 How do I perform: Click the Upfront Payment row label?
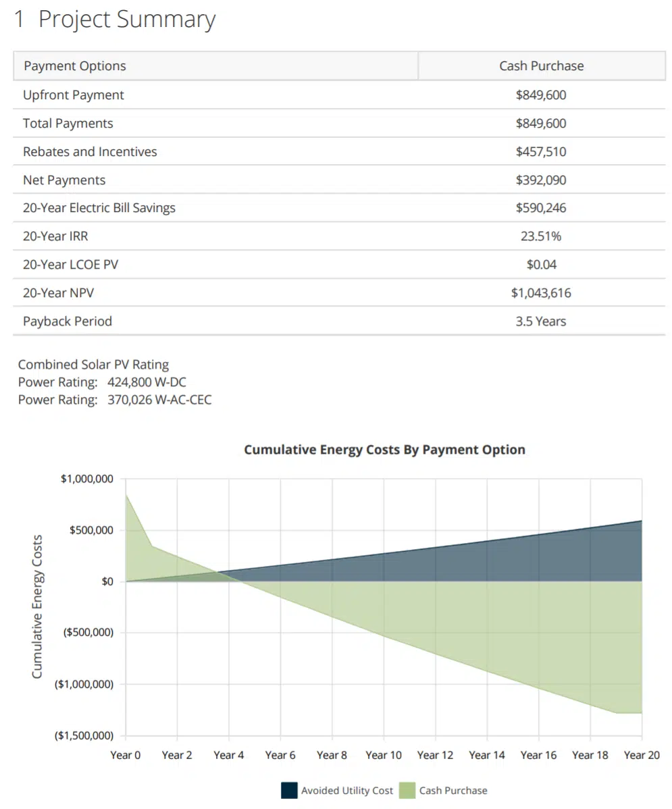(74, 95)
